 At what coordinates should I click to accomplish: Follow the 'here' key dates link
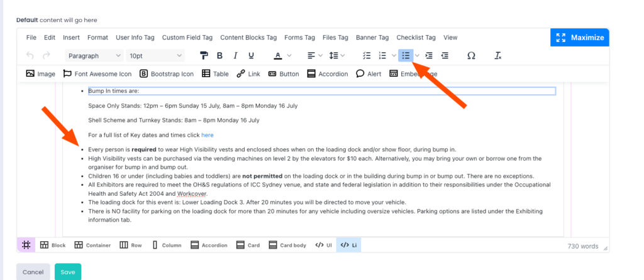coord(207,135)
